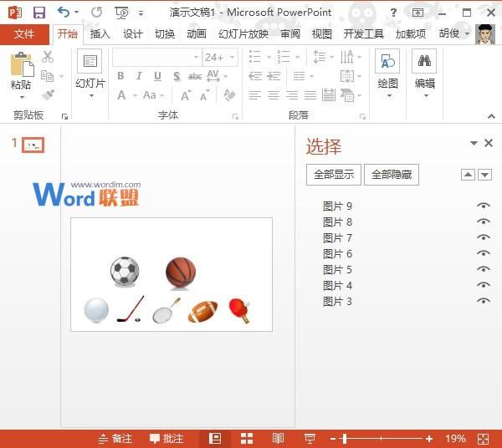
Task: Open Drawing tools group
Action: pos(387,74)
